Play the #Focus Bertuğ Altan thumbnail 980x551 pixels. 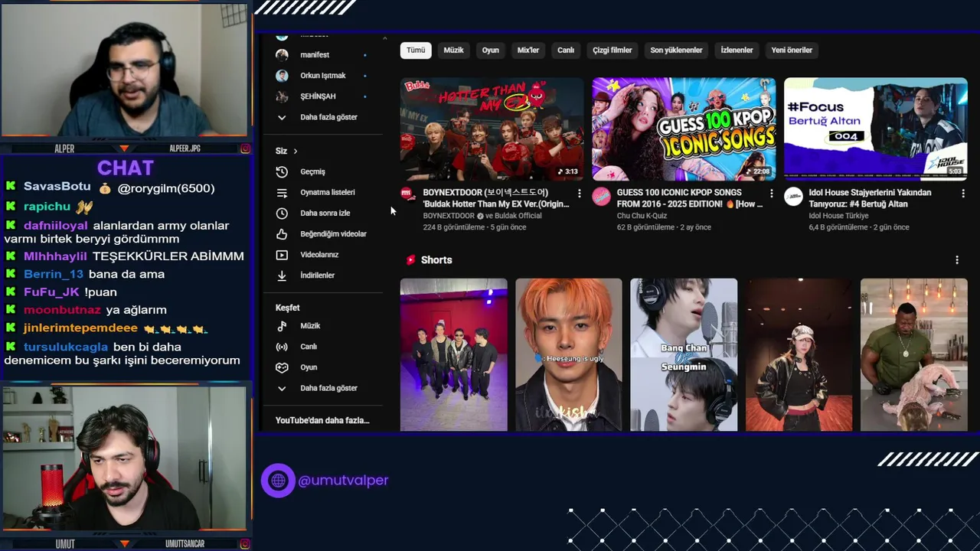(876, 129)
